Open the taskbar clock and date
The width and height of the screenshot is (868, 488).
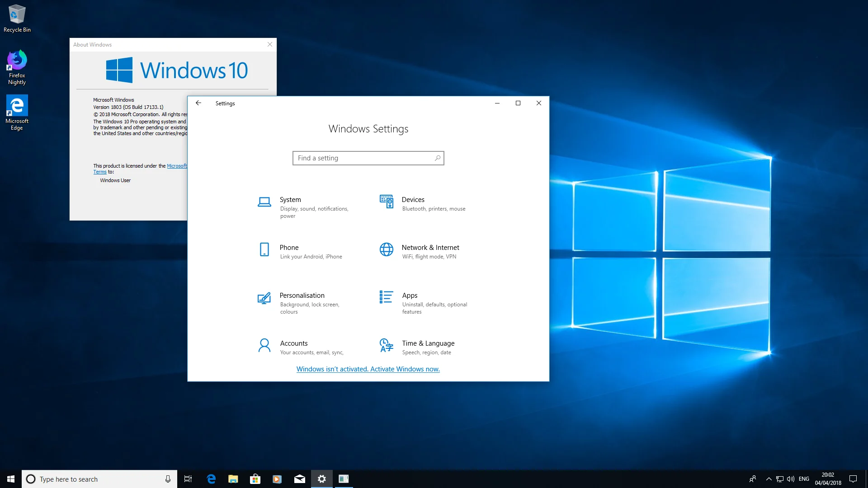click(828, 479)
